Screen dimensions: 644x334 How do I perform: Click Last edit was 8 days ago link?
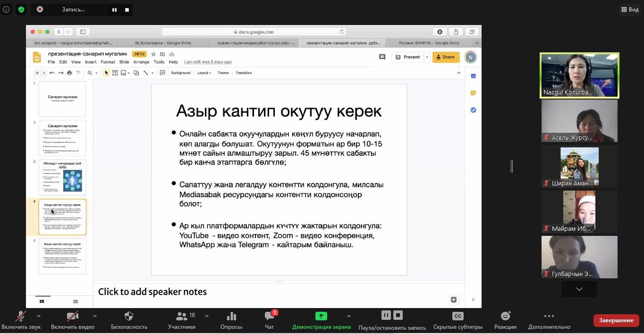click(208, 62)
